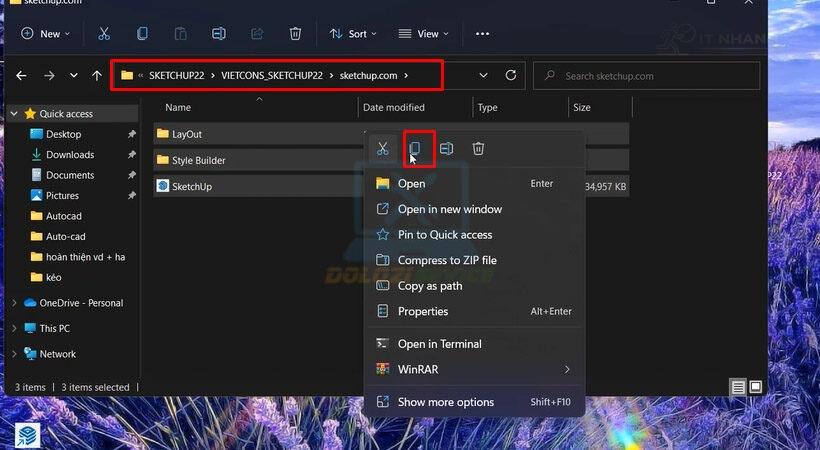Click the Search sketchup.com field

click(650, 75)
